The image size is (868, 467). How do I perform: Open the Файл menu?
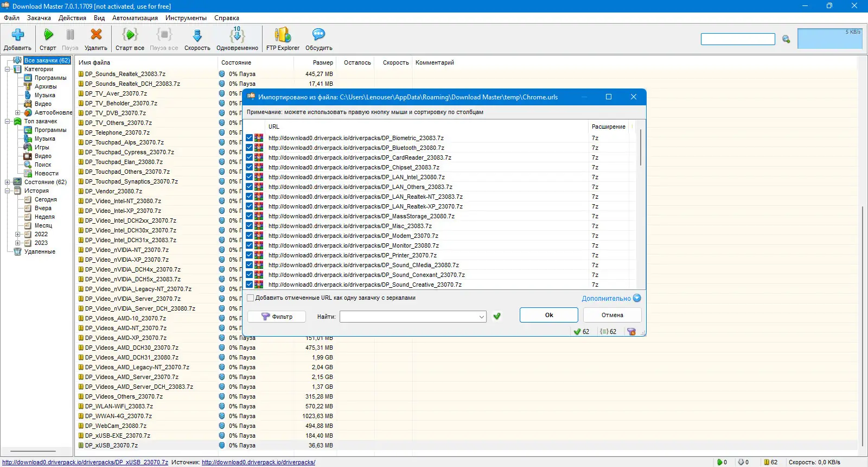tap(11, 18)
